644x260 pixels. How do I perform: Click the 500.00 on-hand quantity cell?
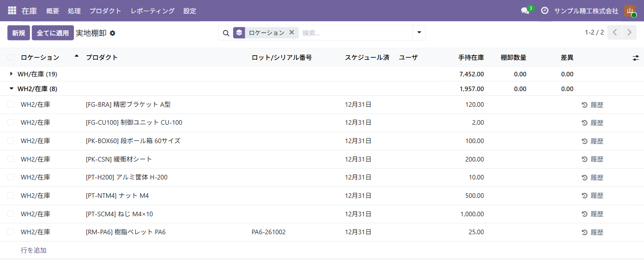[475, 196]
